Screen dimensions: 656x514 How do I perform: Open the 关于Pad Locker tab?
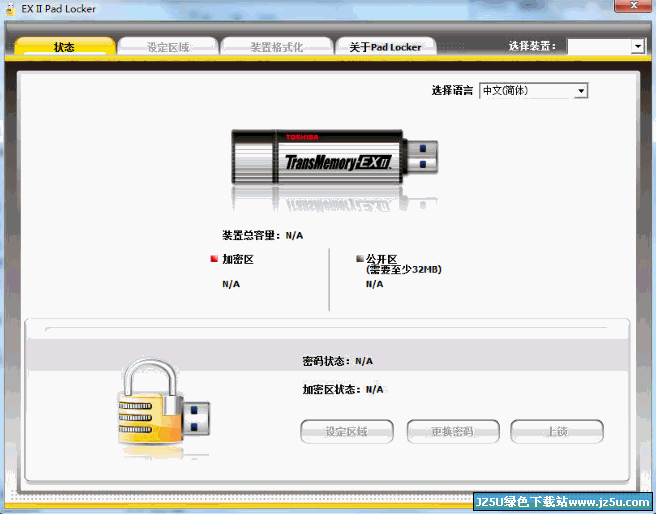[385, 46]
